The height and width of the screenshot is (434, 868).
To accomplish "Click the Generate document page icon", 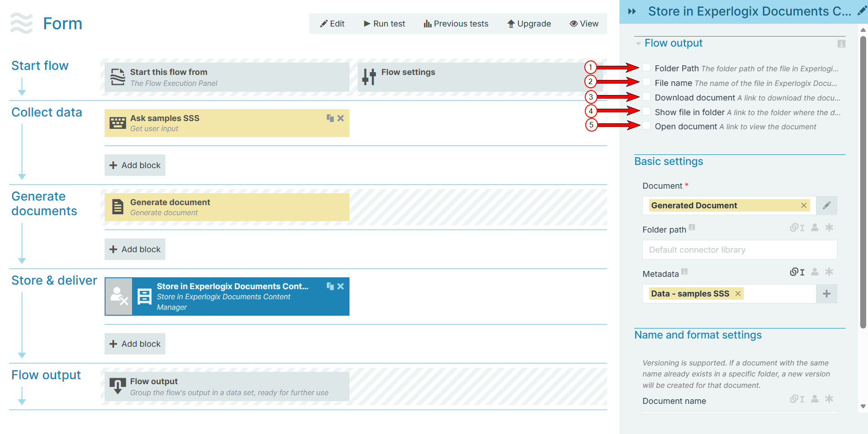I will coord(118,207).
